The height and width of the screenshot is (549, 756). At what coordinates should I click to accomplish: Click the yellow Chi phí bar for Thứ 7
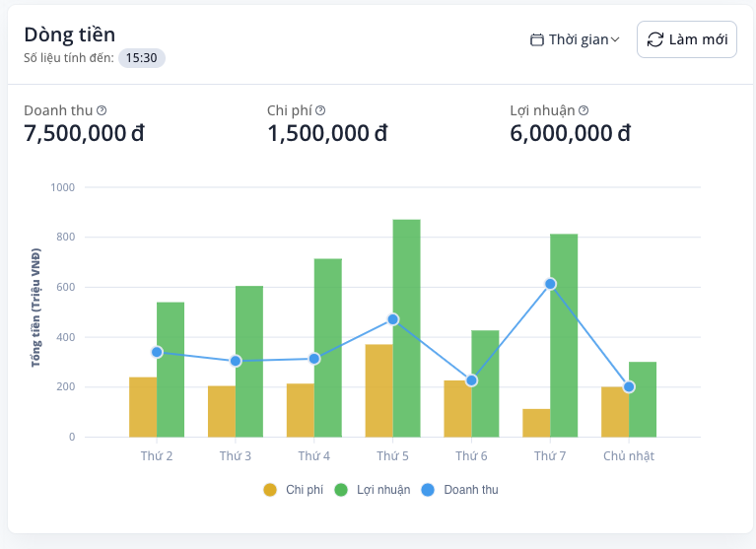coord(536,423)
